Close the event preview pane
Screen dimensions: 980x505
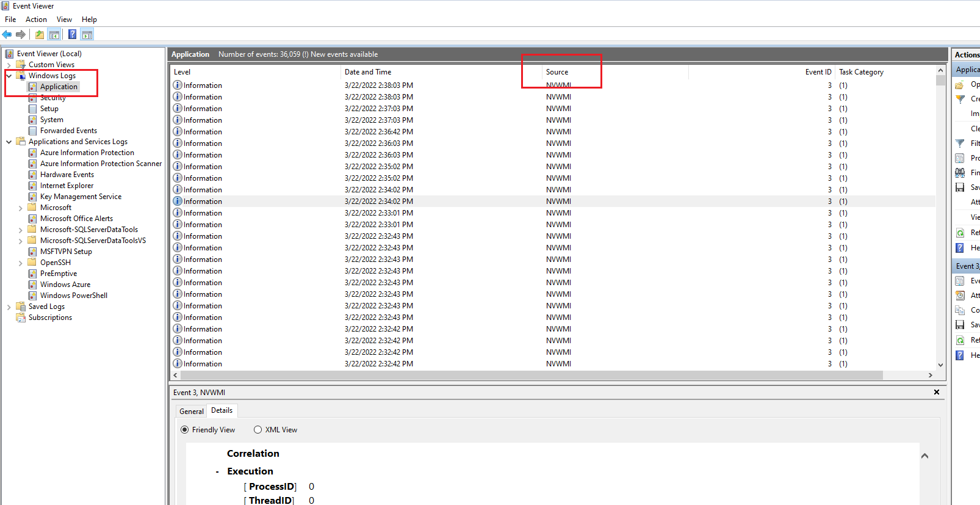coord(937,392)
